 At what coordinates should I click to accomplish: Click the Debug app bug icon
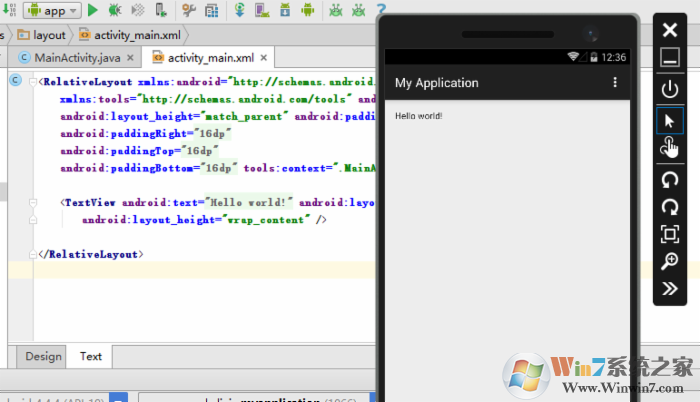tap(115, 10)
